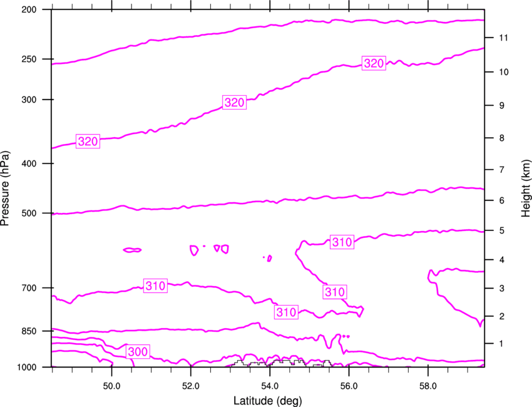
Task: Select the 300 contour label box
Action: click(x=138, y=351)
